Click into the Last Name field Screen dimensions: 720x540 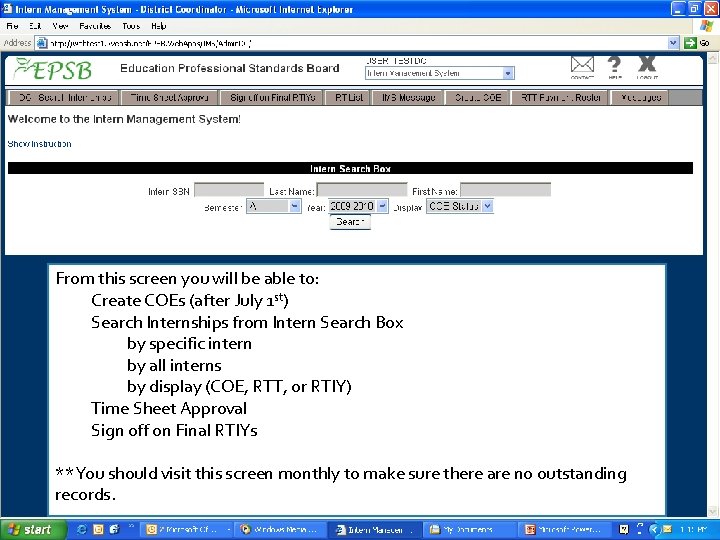pyautogui.click(x=362, y=190)
